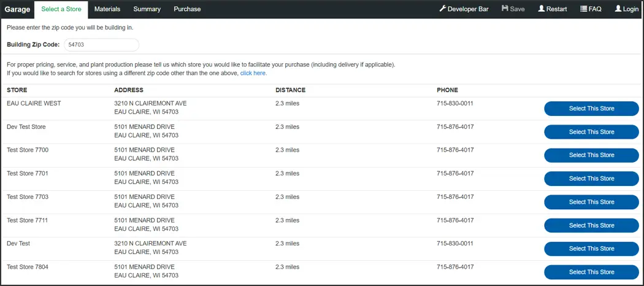This screenshot has height=286, width=644.
Task: Select This Store for Dev Test Store
Action: (x=591, y=132)
